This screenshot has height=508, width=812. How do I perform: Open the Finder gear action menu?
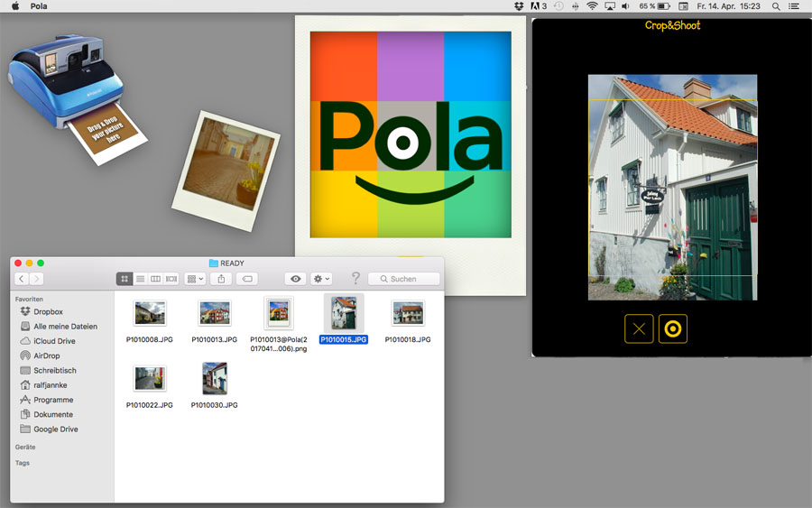pyautogui.click(x=321, y=279)
